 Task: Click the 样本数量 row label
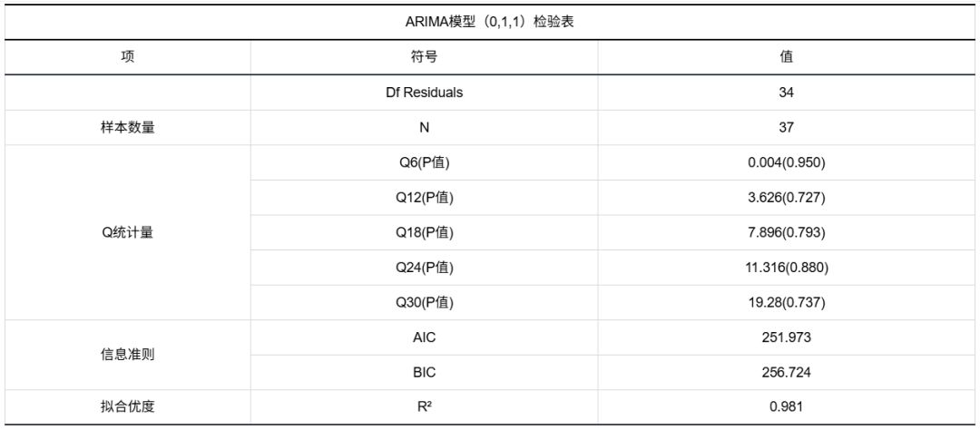[128, 127]
